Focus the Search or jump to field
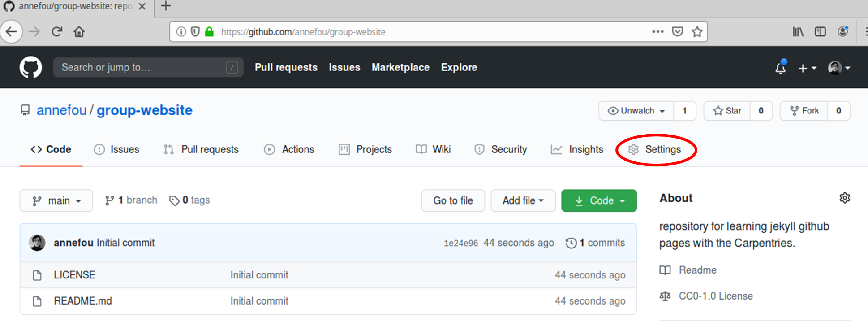868x322 pixels. (x=148, y=67)
